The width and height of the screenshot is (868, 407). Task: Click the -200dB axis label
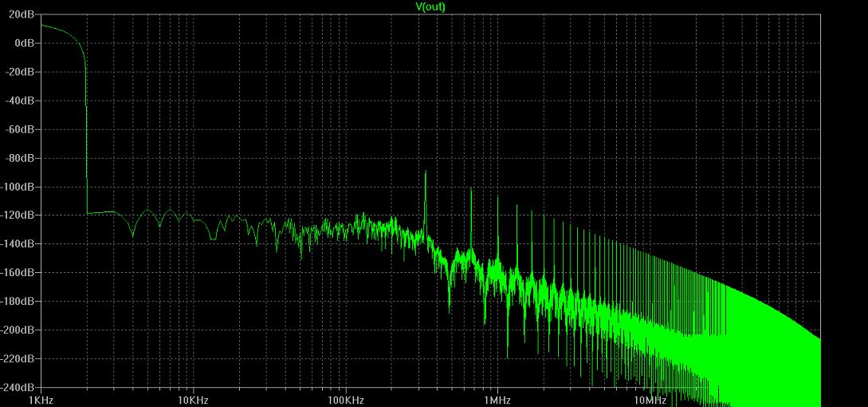click(x=18, y=330)
